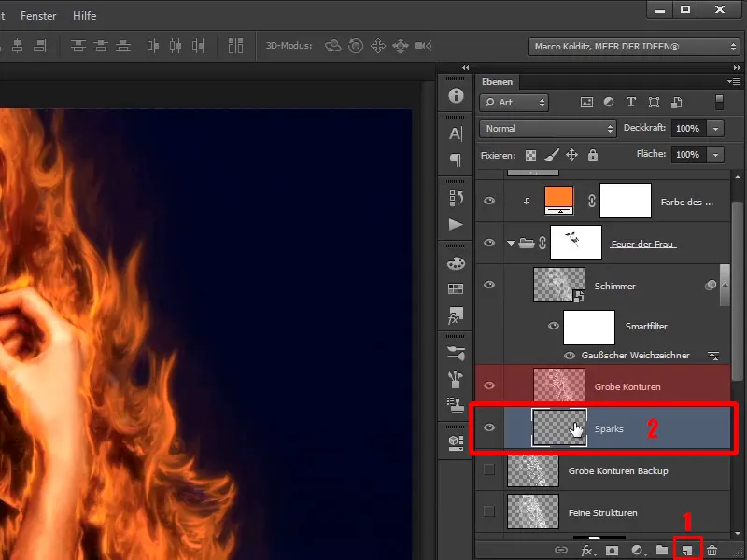Open the Art layer filter type dropdown
747x560 pixels.
[x=514, y=103]
